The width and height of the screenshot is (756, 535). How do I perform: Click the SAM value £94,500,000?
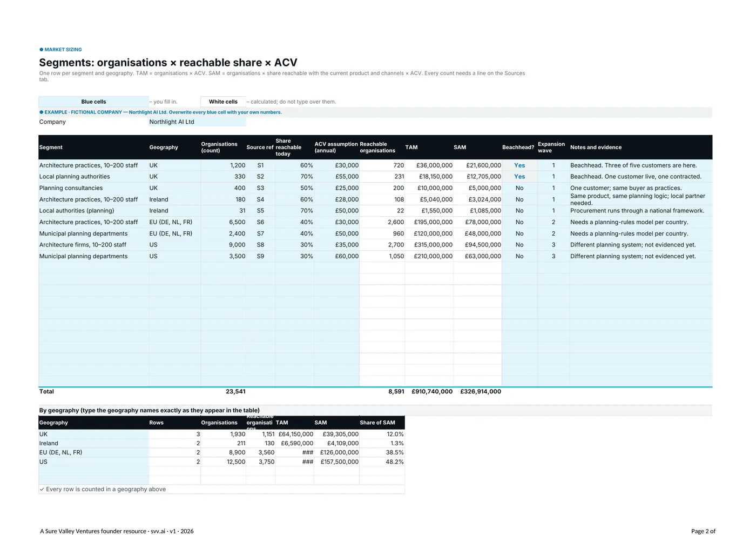pyautogui.click(x=478, y=245)
